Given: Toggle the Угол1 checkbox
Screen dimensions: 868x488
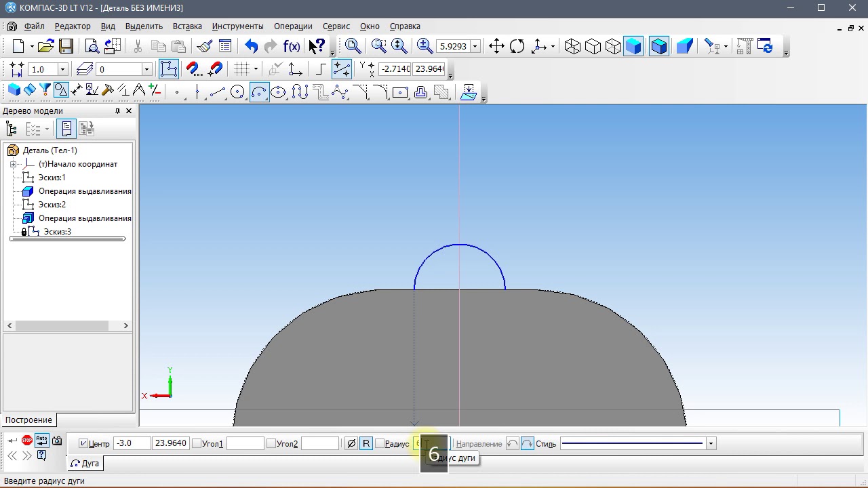Looking at the screenshot, I should [197, 444].
